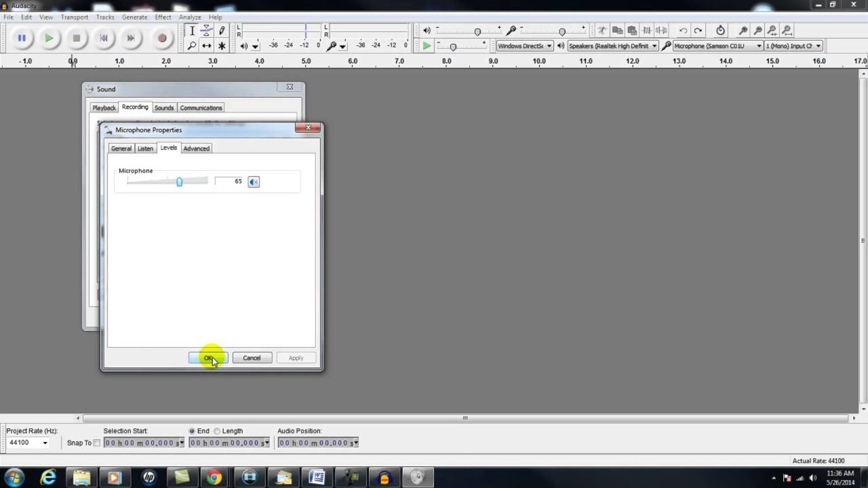
Task: Enable the Snap To checkbox
Action: point(96,443)
